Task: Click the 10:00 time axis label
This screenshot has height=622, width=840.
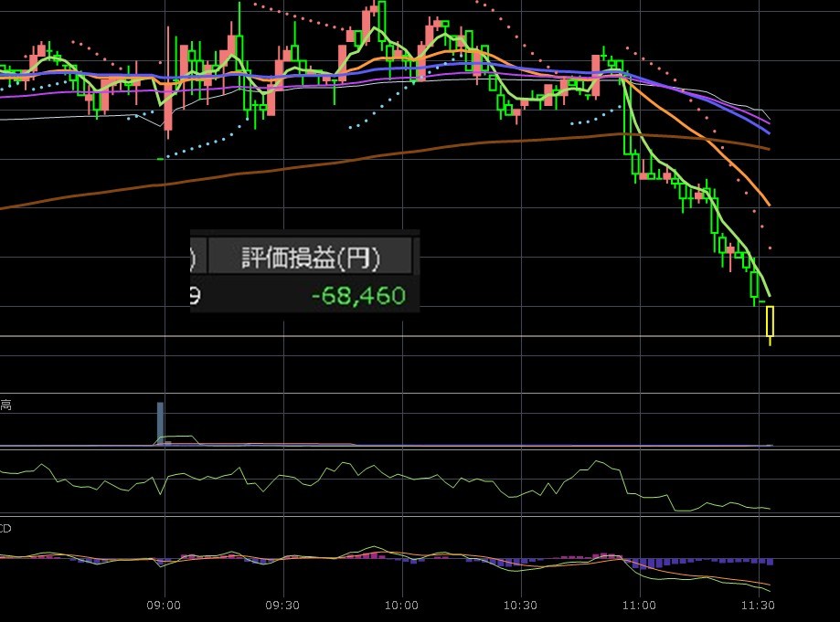Action: [x=401, y=605]
